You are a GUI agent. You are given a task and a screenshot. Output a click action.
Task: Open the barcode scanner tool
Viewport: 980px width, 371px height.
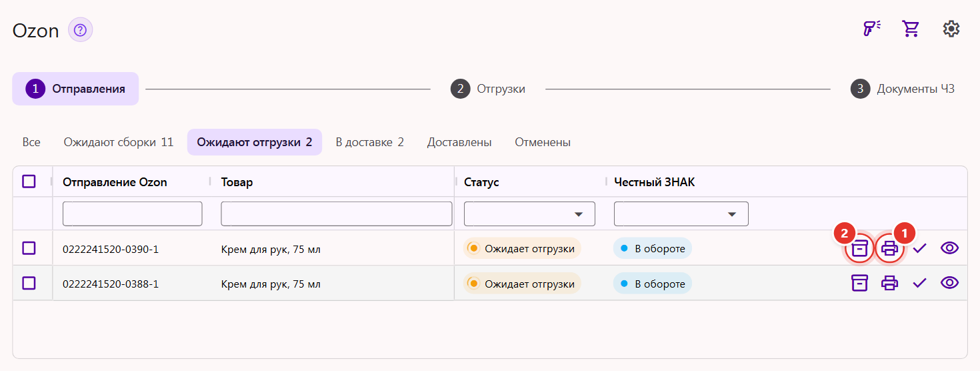pyautogui.click(x=871, y=29)
